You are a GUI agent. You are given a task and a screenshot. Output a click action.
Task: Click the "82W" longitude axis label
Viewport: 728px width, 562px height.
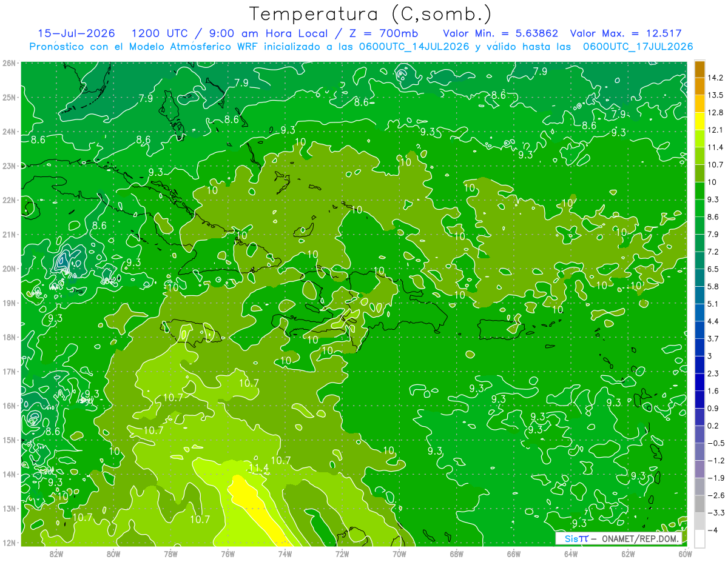56,554
